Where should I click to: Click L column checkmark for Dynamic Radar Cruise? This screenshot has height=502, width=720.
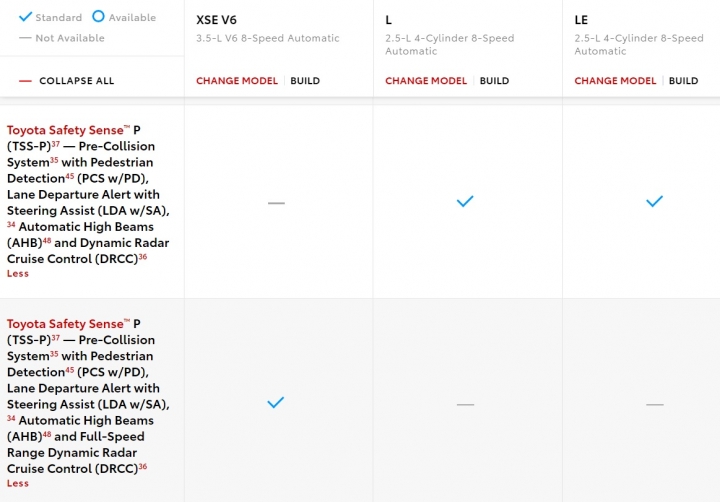coord(465,201)
